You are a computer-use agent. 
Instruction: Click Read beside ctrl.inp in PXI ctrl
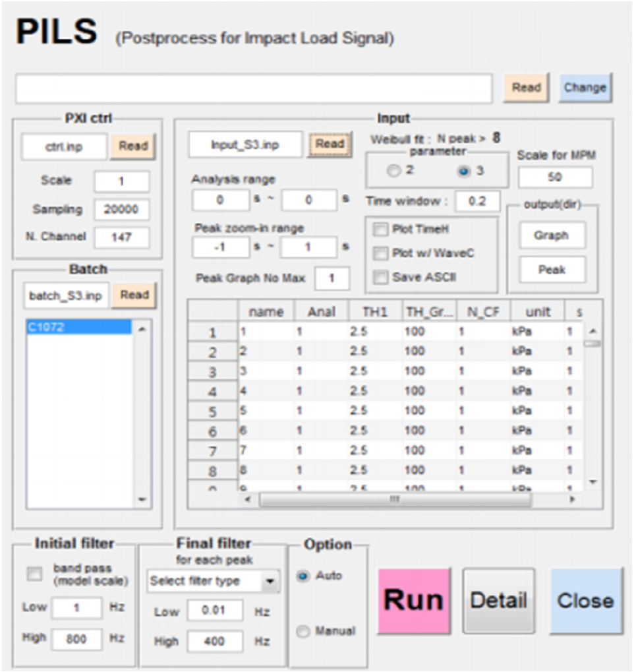(133, 146)
